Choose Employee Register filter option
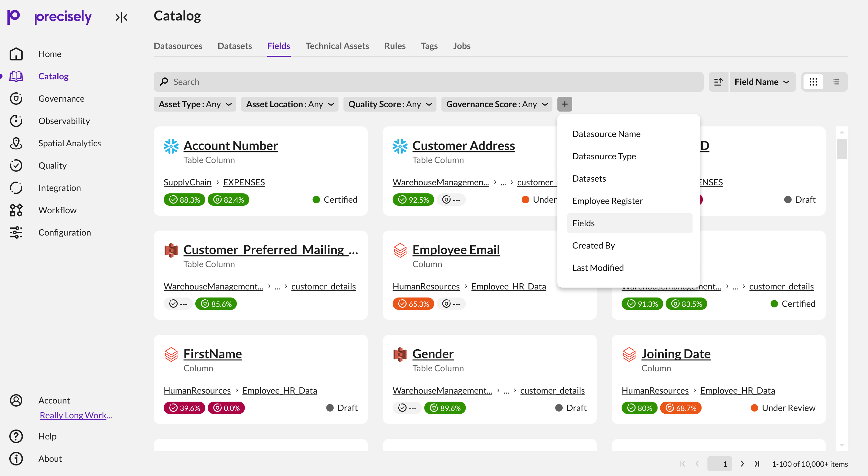This screenshot has height=476, width=868. coord(629,201)
